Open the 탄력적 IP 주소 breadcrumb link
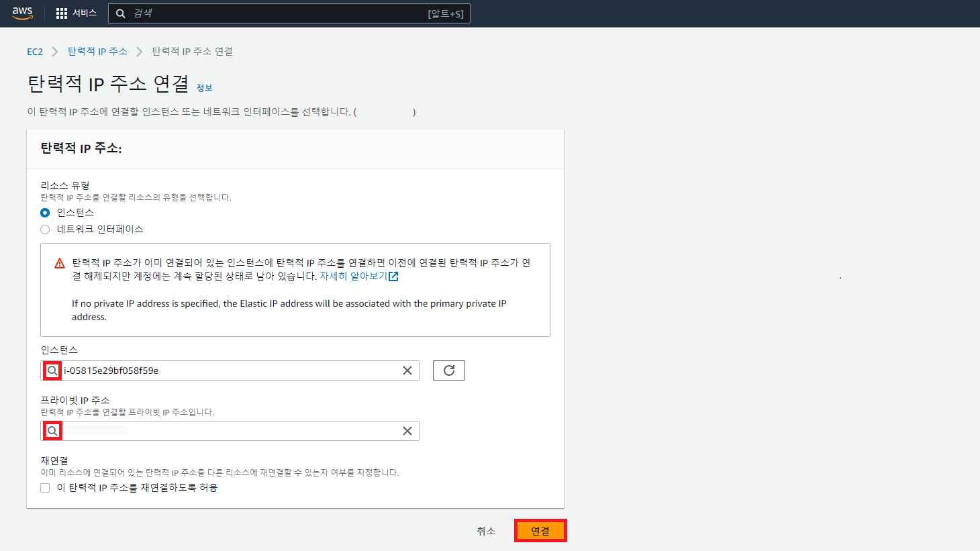The image size is (980, 551). (x=97, y=52)
